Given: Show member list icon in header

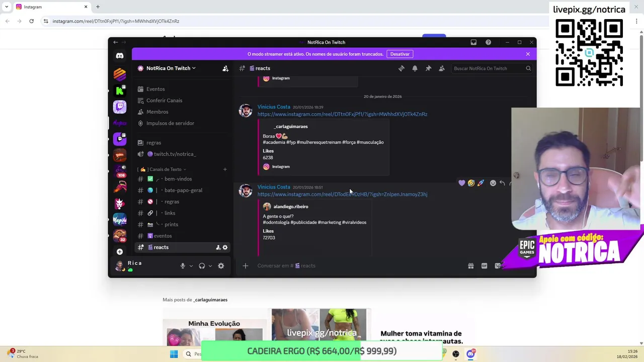Looking at the screenshot, I should click(442, 68).
